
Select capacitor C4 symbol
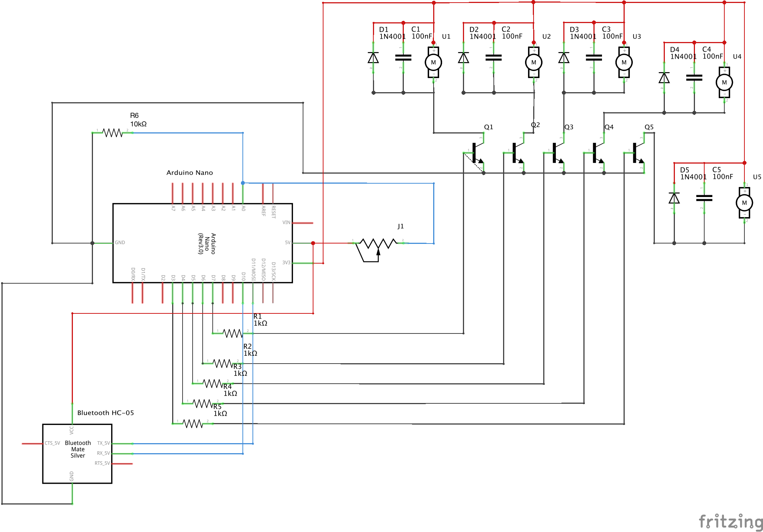[694, 78]
